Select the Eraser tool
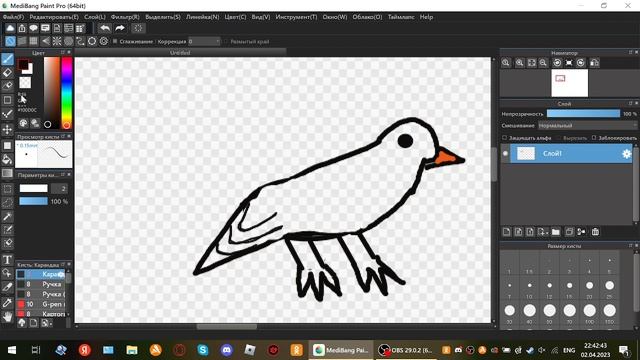The height and width of the screenshot is (360, 640). pyautogui.click(x=7, y=73)
